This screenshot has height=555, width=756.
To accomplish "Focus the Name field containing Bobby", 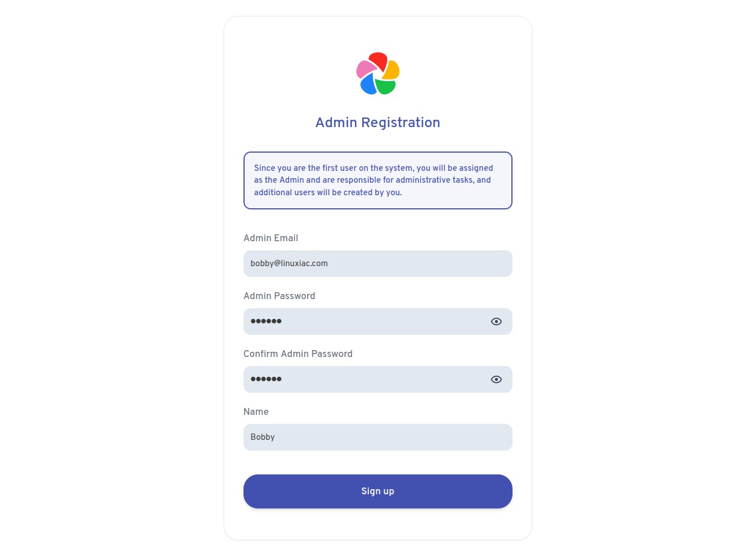I will tap(378, 438).
